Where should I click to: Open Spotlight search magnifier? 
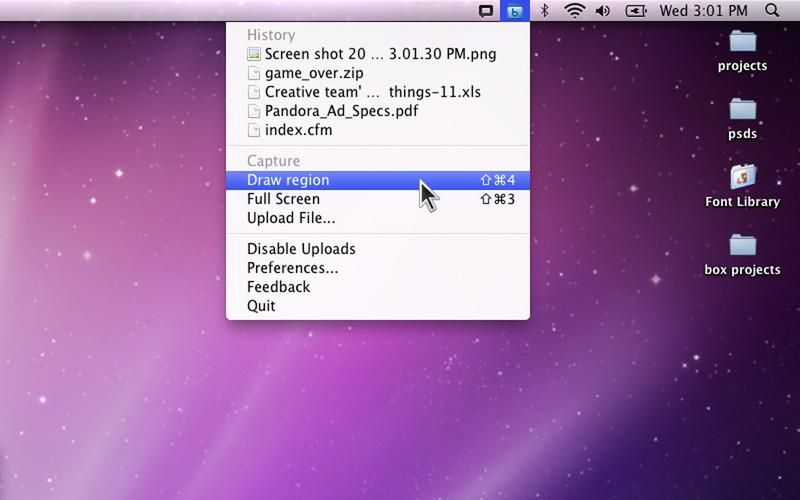[772, 11]
